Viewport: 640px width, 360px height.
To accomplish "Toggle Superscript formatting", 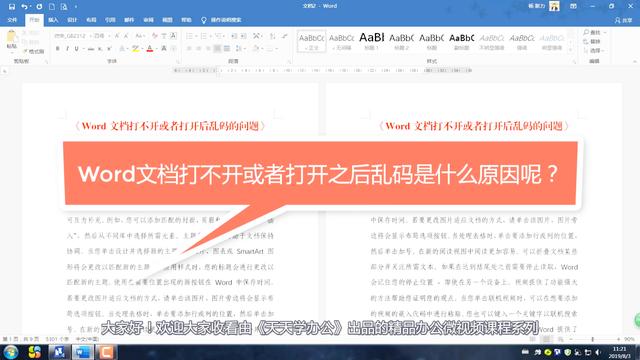I will coord(109,49).
